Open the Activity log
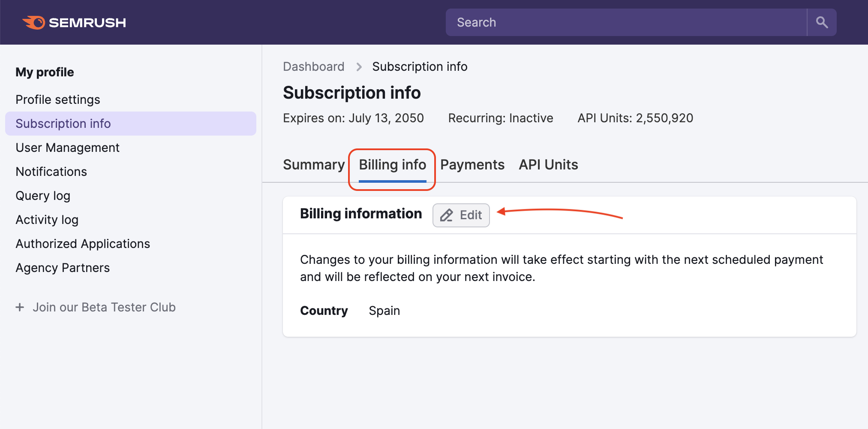Image resolution: width=868 pixels, height=429 pixels. point(47,219)
